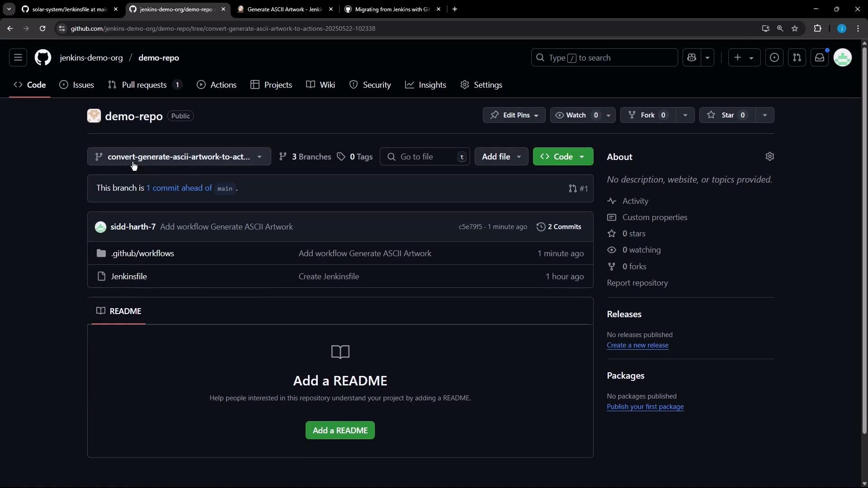Reload the page with browser refresh icon
This screenshot has width=868, height=488.
click(x=42, y=28)
